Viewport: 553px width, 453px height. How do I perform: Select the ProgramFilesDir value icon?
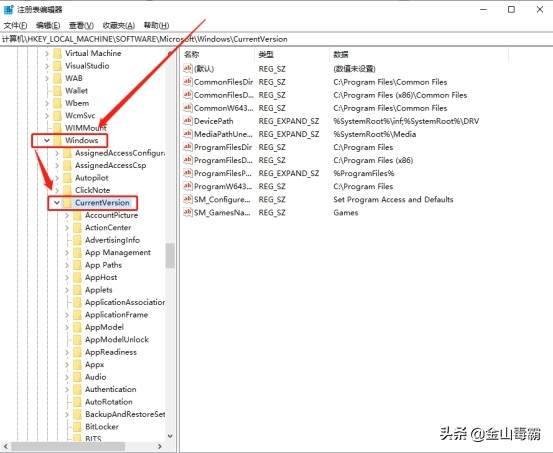[188, 147]
